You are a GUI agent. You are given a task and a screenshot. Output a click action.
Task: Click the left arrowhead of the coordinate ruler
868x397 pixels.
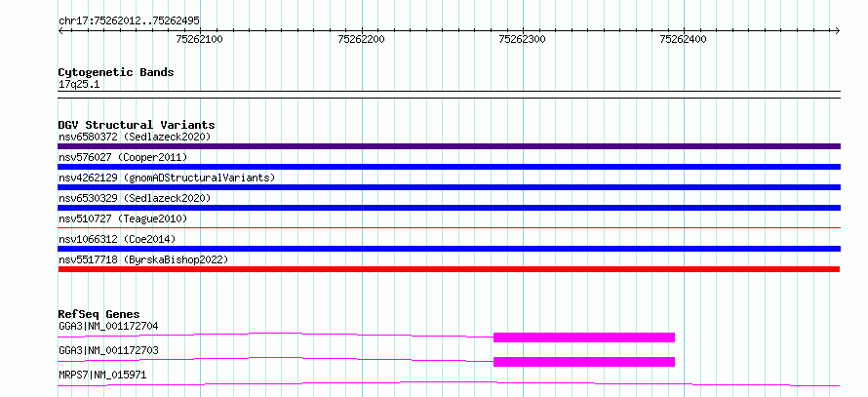click(60, 30)
